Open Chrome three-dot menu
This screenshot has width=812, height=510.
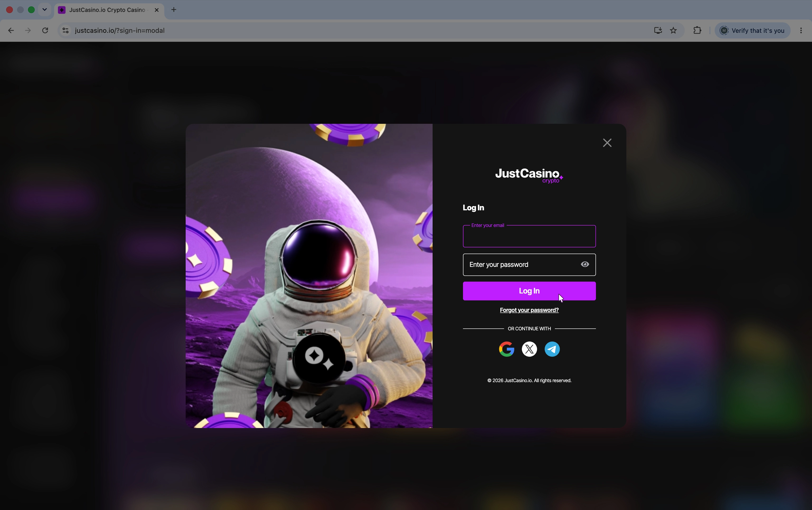coord(801,30)
